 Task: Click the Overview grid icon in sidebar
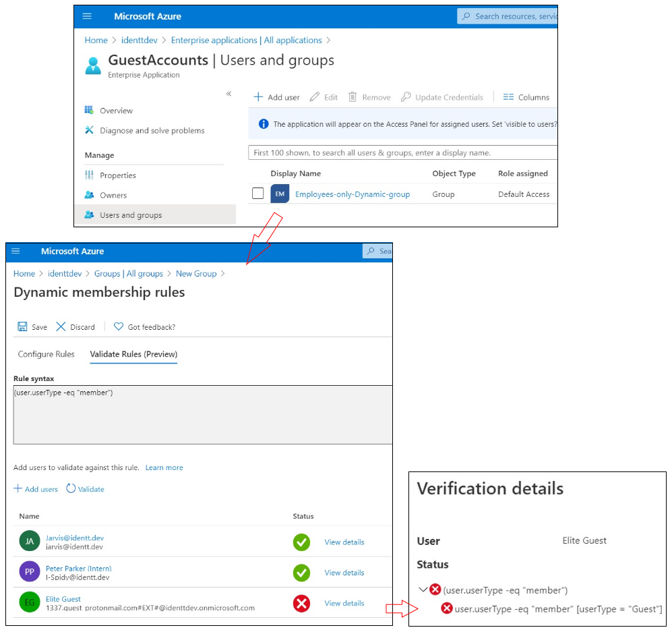pos(89,110)
